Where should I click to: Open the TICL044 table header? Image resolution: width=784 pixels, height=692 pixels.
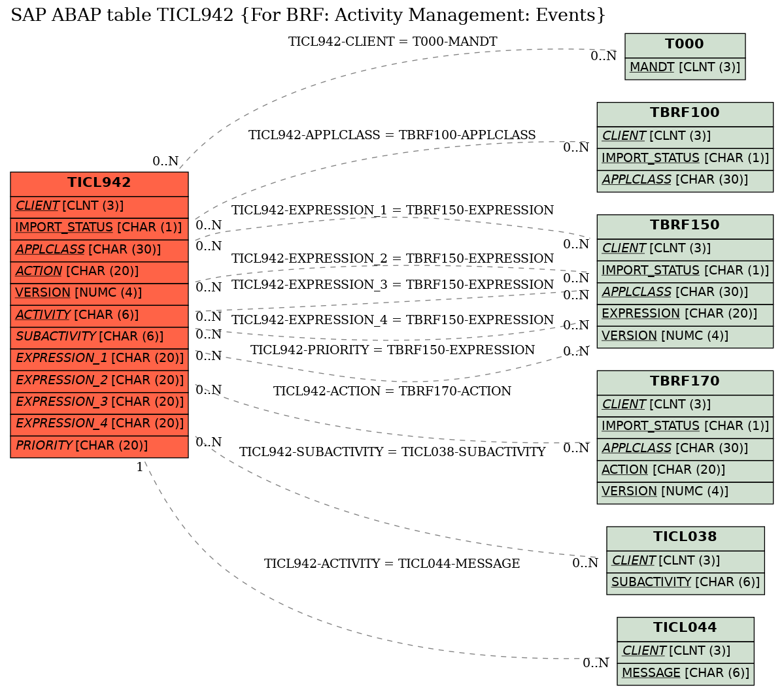coord(685,629)
